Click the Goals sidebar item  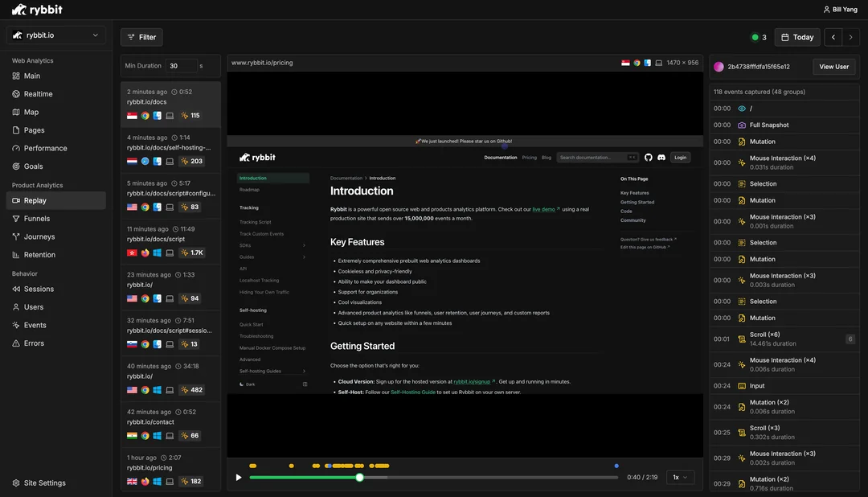(x=33, y=166)
